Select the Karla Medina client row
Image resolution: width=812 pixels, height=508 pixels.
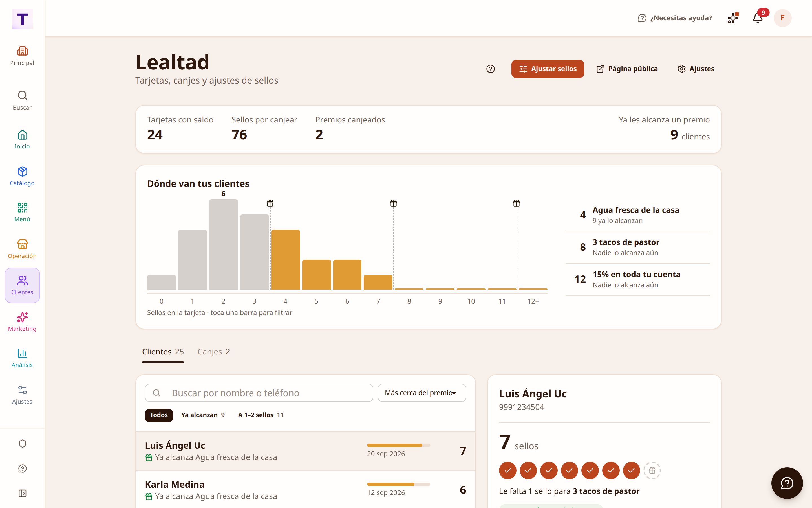(x=305, y=490)
